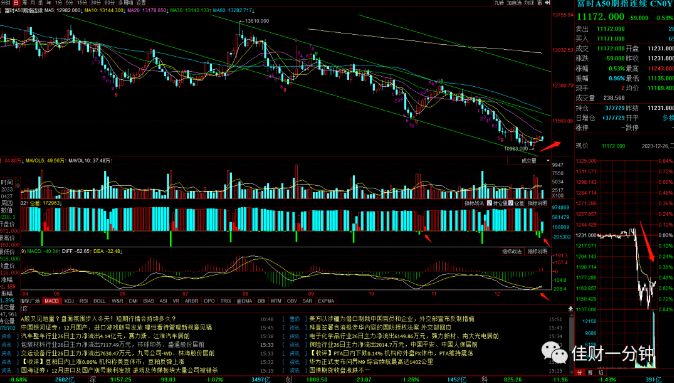The height and width of the screenshot is (383, 674).
Task: Switch chart to 60-minute period
Action: pyautogui.click(x=109, y=3)
